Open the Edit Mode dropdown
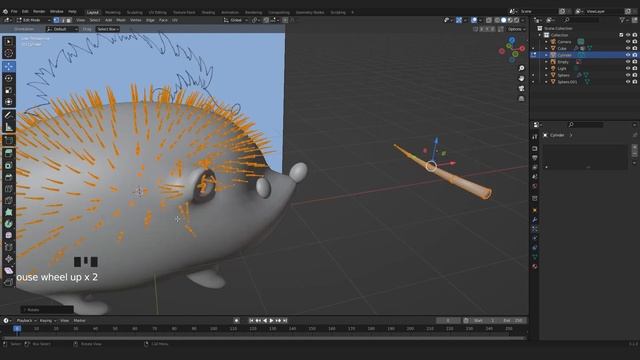The width and height of the screenshot is (640, 360). (x=33, y=20)
